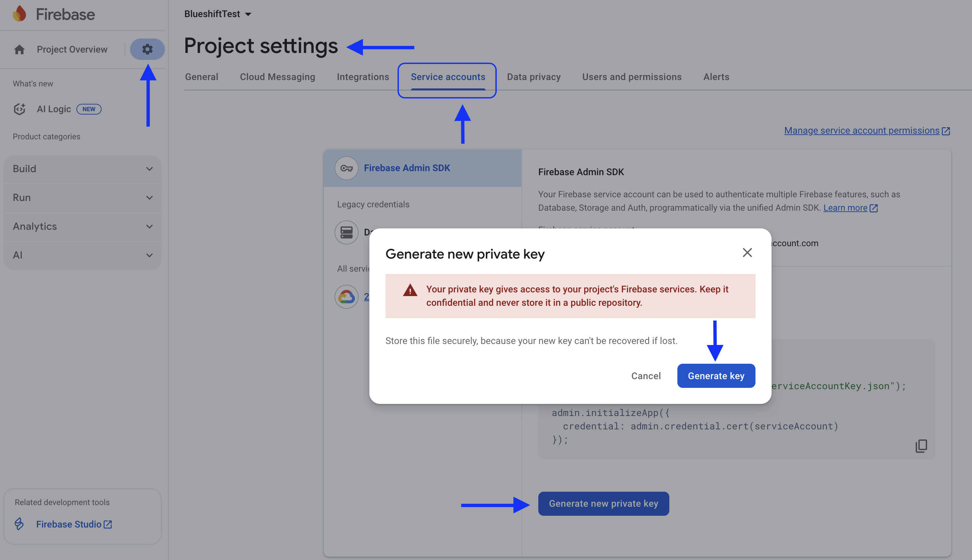Screen dimensions: 972x560
Task: Click the Firebase Admin SDK key icon
Action: click(x=346, y=168)
